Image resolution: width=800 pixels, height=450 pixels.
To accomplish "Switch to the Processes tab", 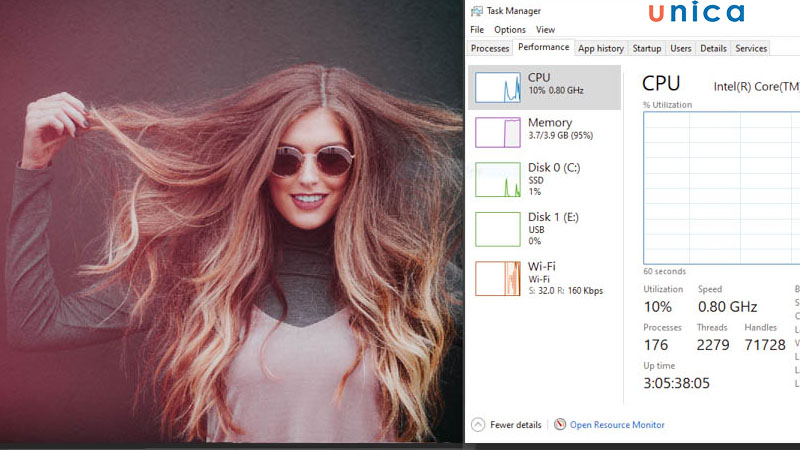I will [490, 48].
